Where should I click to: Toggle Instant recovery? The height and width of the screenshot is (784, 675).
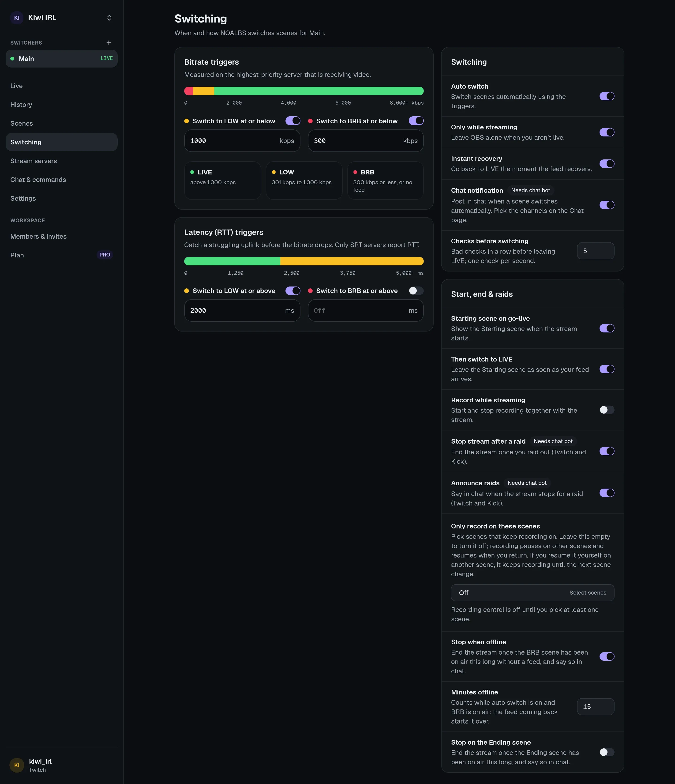tap(607, 163)
